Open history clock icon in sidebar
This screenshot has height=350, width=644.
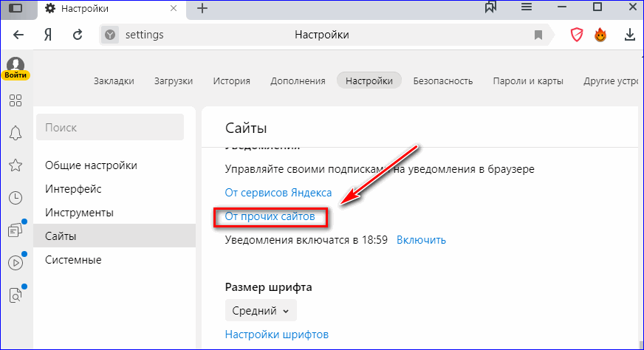[16, 198]
